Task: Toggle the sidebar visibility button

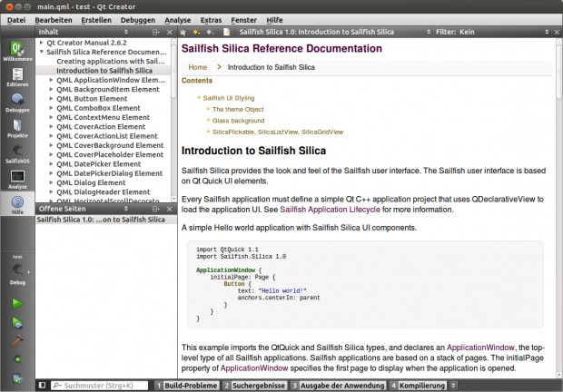Action: coord(42,386)
